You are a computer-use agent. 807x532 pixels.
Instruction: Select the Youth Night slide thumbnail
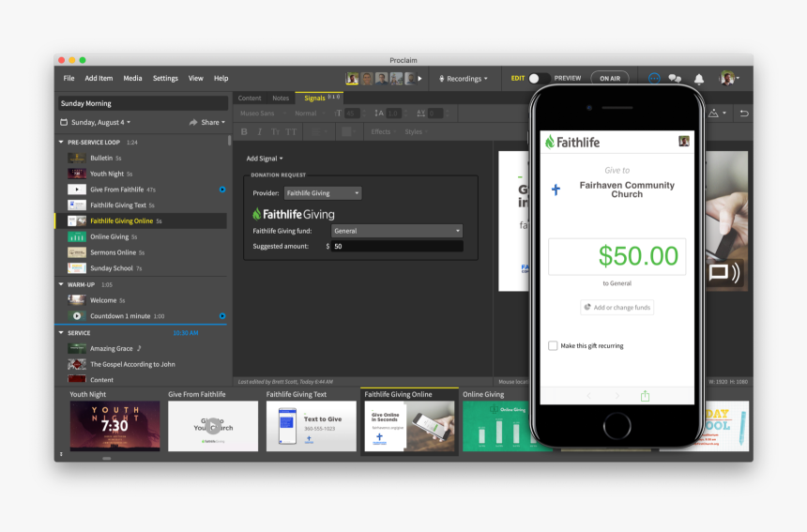pyautogui.click(x=114, y=426)
